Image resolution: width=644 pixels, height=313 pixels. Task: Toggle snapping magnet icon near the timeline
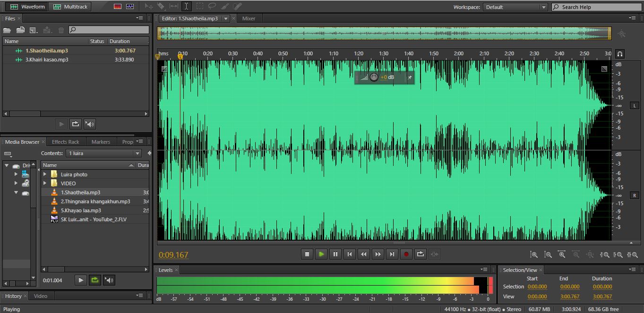coord(620,54)
